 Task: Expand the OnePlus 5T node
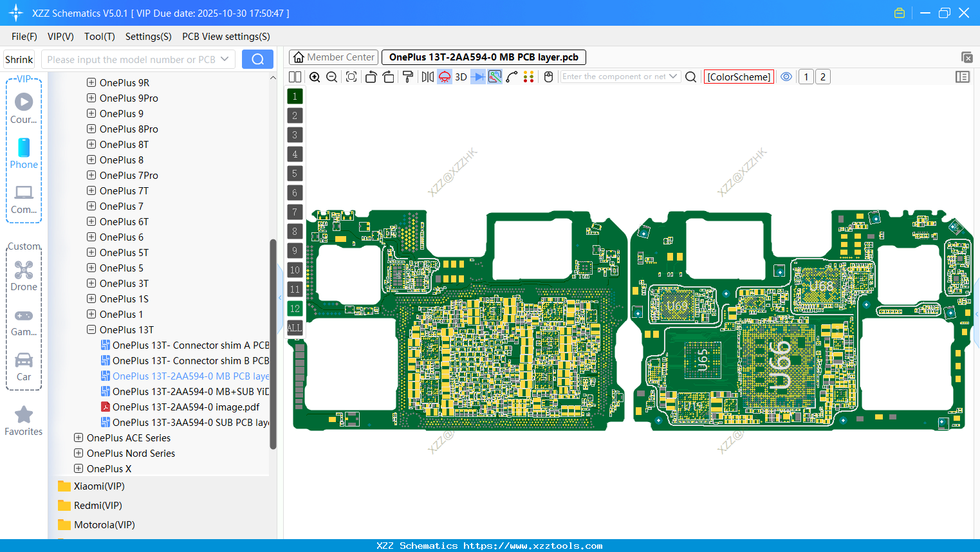[91, 252]
